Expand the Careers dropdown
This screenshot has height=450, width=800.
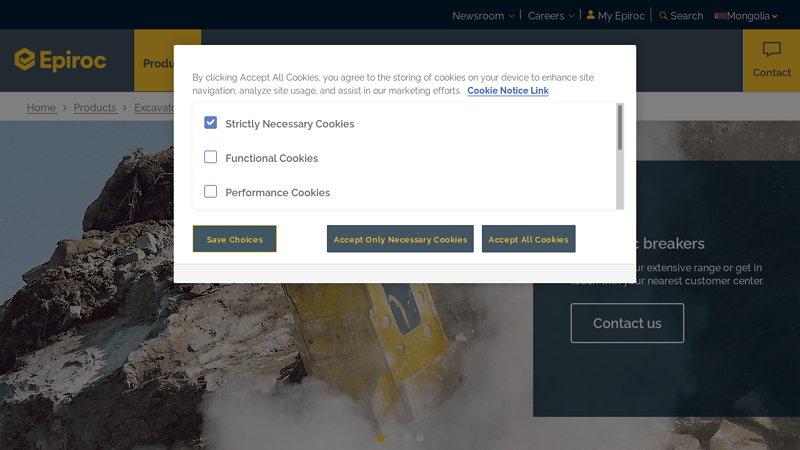pos(551,16)
